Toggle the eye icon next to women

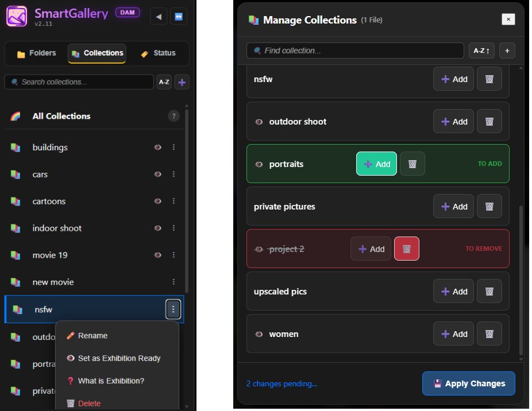click(x=259, y=334)
